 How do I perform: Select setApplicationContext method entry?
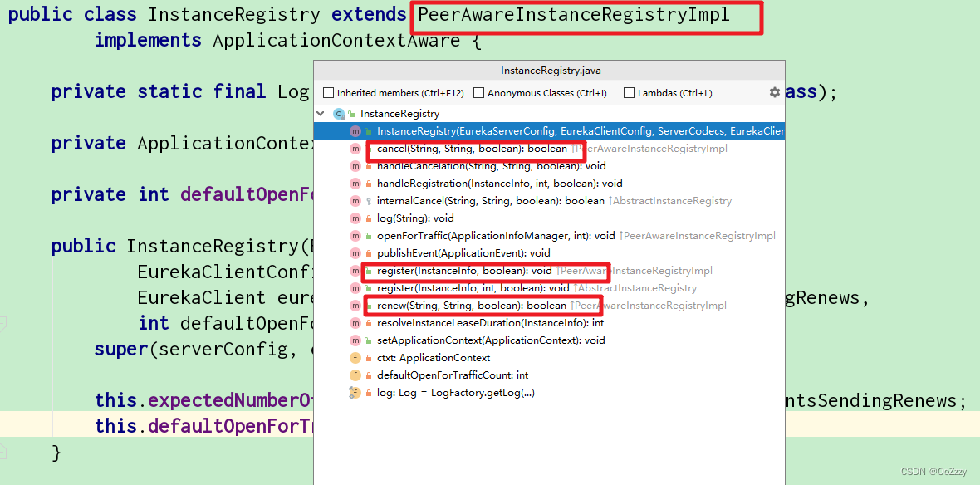tap(492, 340)
